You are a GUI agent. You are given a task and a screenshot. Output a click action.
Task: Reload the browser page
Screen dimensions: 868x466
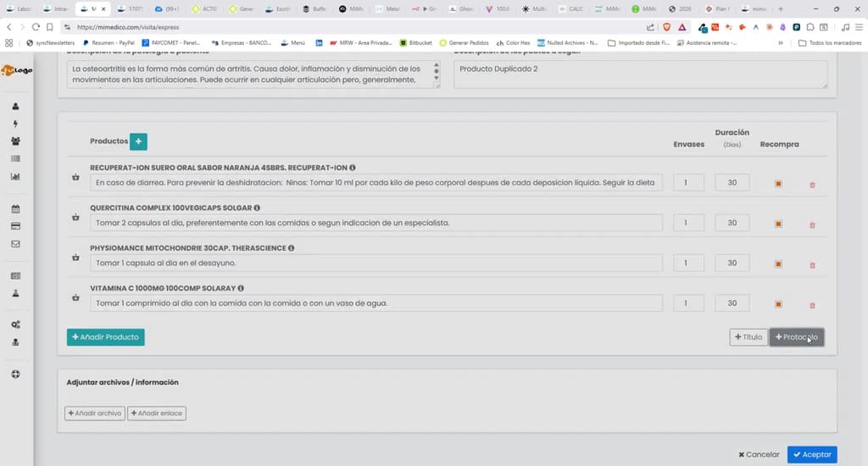pyautogui.click(x=36, y=26)
